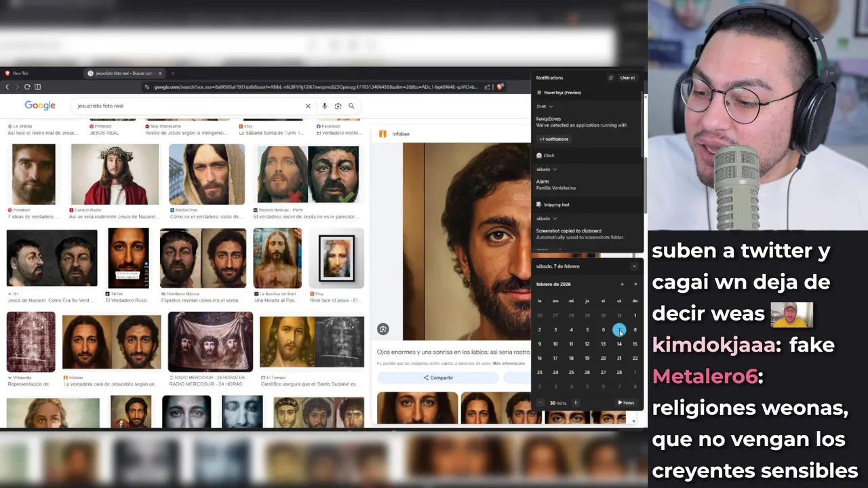Switch to the New Tab browser tab
This screenshot has height=488, width=868.
tap(20, 73)
